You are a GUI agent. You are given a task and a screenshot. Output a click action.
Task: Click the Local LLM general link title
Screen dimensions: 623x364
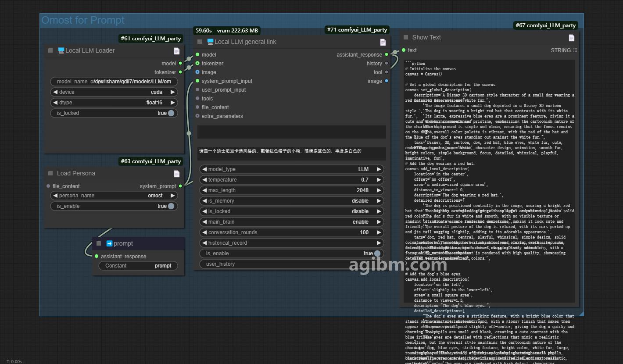245,42
